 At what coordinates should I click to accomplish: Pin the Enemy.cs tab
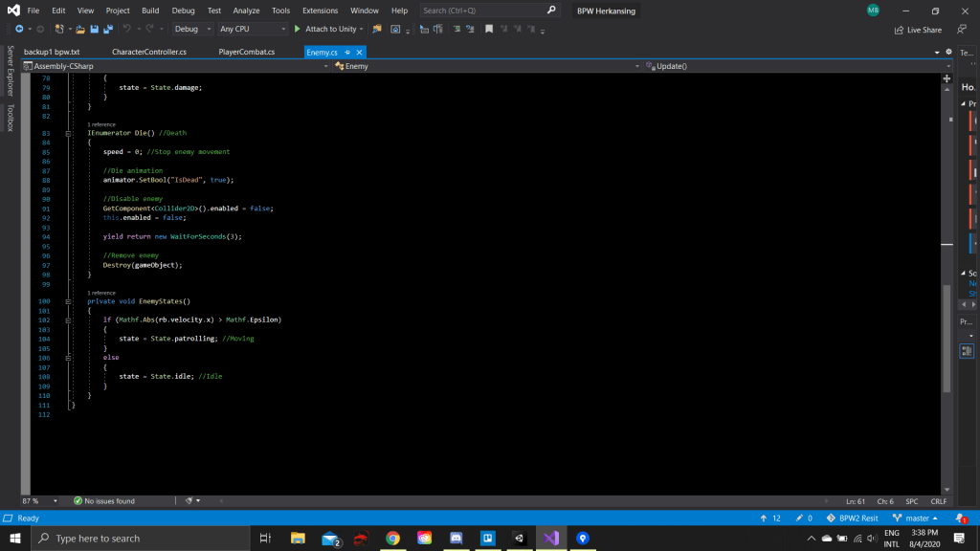point(347,52)
